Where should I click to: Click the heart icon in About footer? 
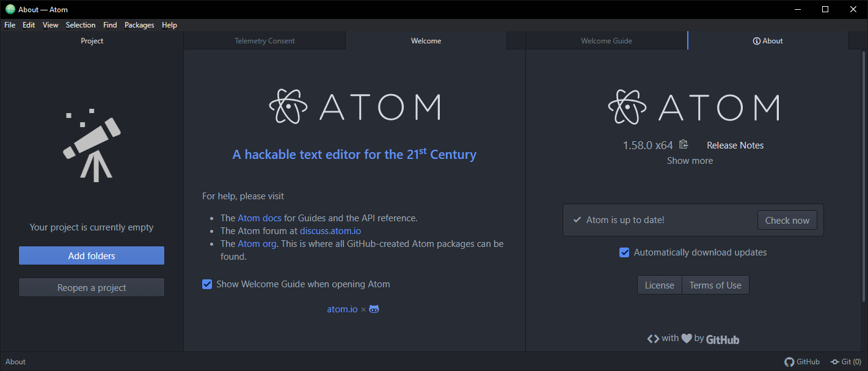pos(687,339)
